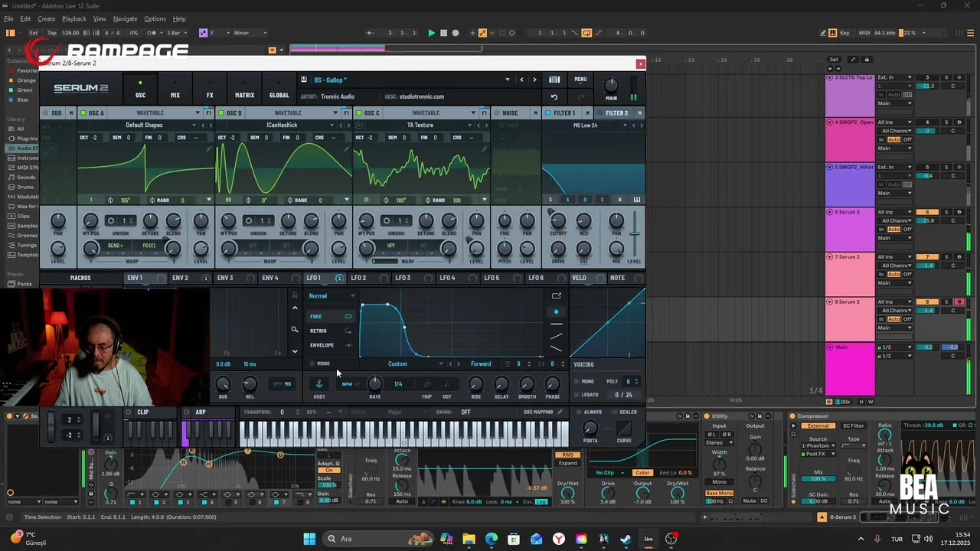980x551 pixels.
Task: Toggle the envelope lock icon
Action: tap(294, 295)
